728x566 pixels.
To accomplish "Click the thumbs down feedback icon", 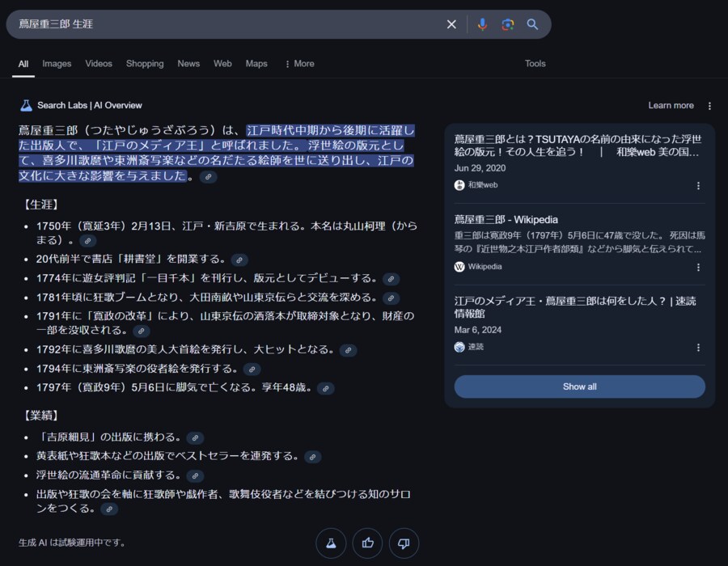I will coord(404,543).
